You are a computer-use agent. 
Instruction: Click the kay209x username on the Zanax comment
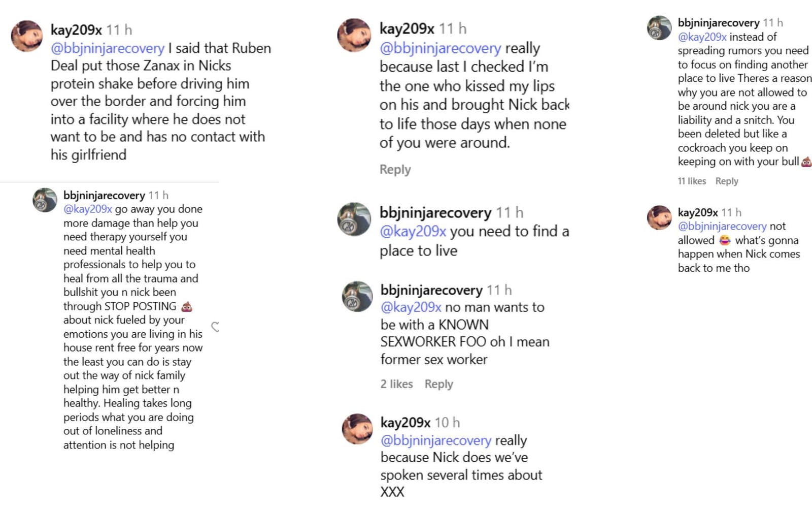click(x=75, y=29)
